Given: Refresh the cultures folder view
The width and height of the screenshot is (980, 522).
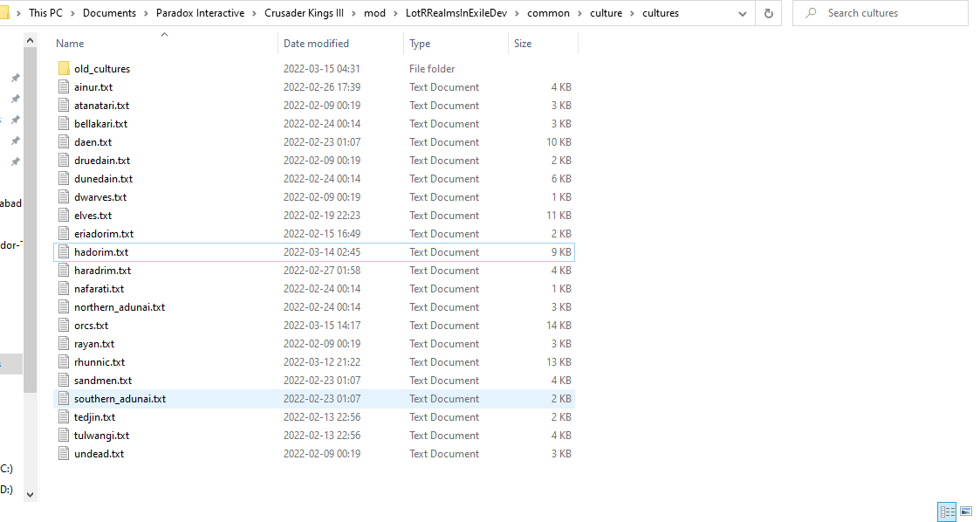Looking at the screenshot, I should point(768,13).
